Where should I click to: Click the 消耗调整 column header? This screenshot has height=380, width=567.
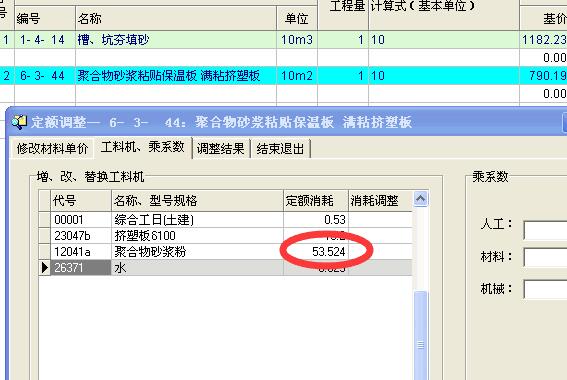380,200
